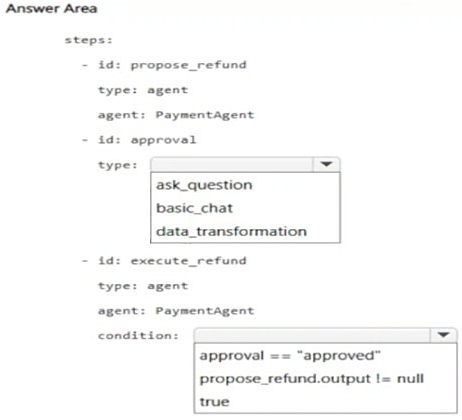This screenshot has height=420, width=462.
Task: Click type: agent under execute_refund
Action: tap(143, 286)
